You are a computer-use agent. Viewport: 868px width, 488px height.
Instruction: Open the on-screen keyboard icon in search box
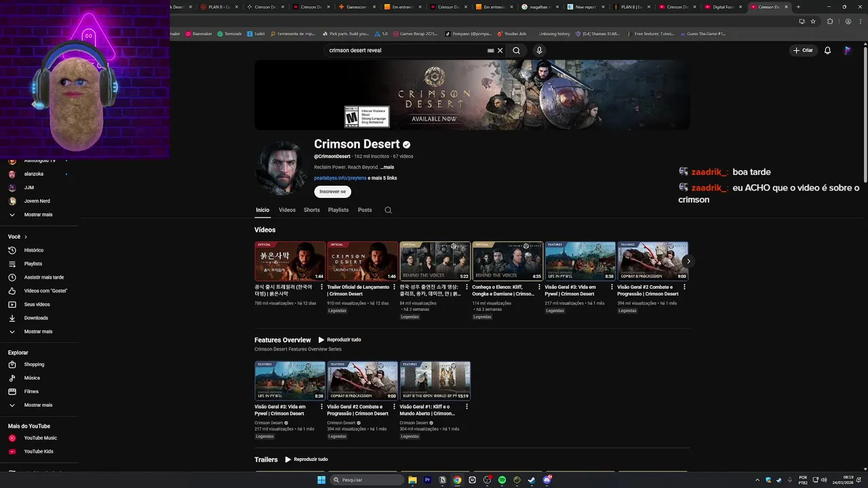click(x=490, y=50)
